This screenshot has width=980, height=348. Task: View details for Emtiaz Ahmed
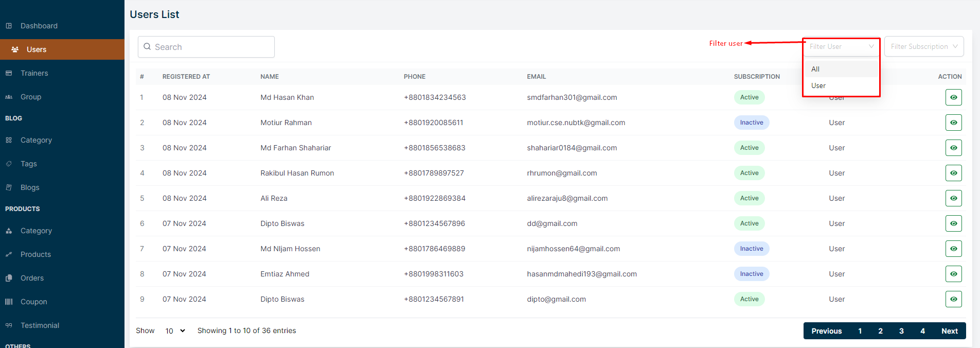click(953, 274)
